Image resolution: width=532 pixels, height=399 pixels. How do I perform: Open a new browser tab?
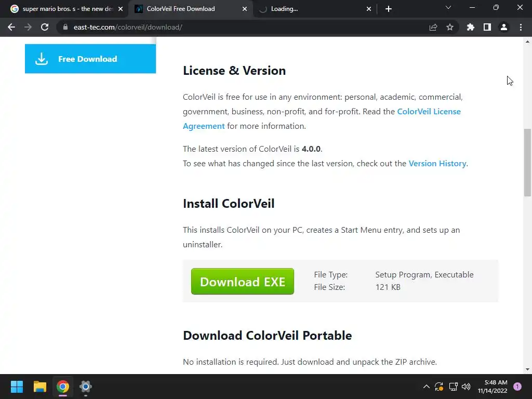(x=389, y=9)
